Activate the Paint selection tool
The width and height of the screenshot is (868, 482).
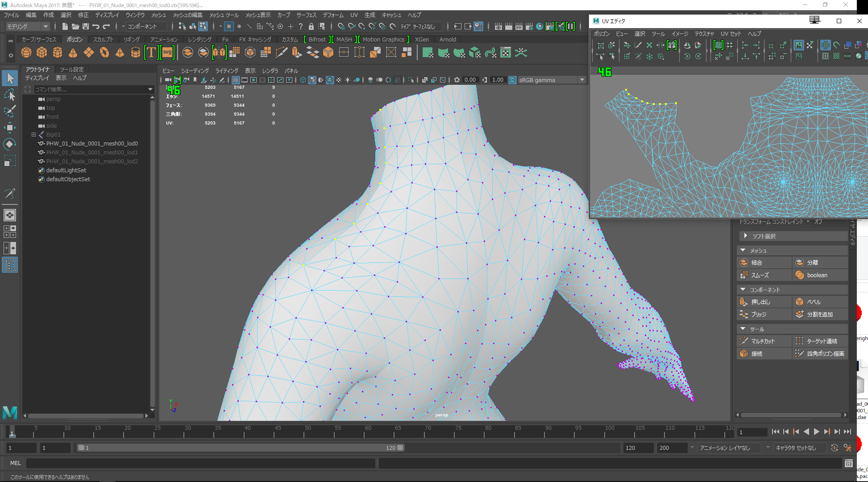(x=10, y=111)
